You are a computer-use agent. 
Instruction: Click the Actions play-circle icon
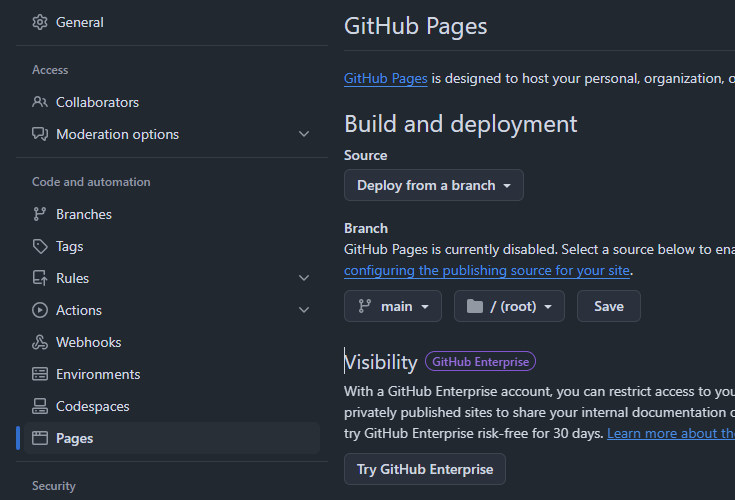point(40,310)
